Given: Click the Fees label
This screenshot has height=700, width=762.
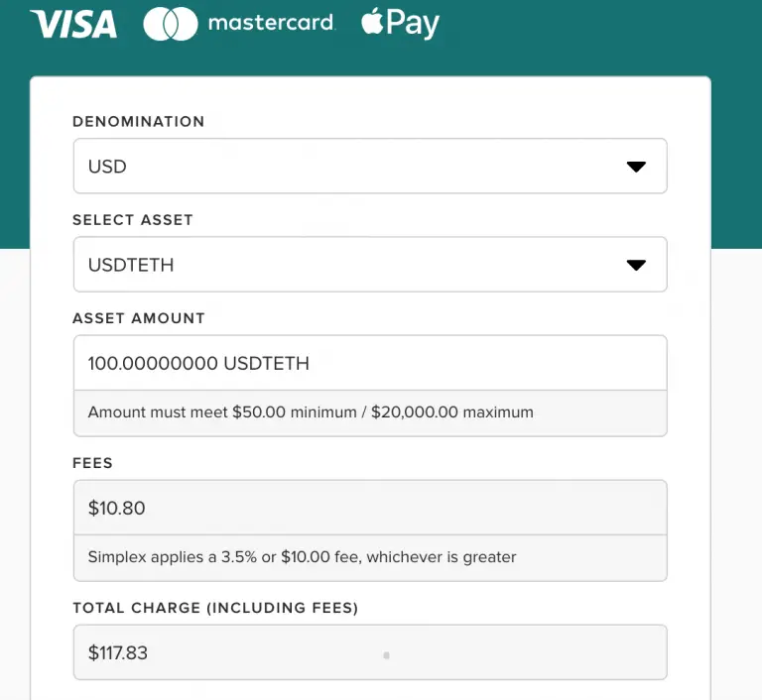Looking at the screenshot, I should pyautogui.click(x=92, y=463).
